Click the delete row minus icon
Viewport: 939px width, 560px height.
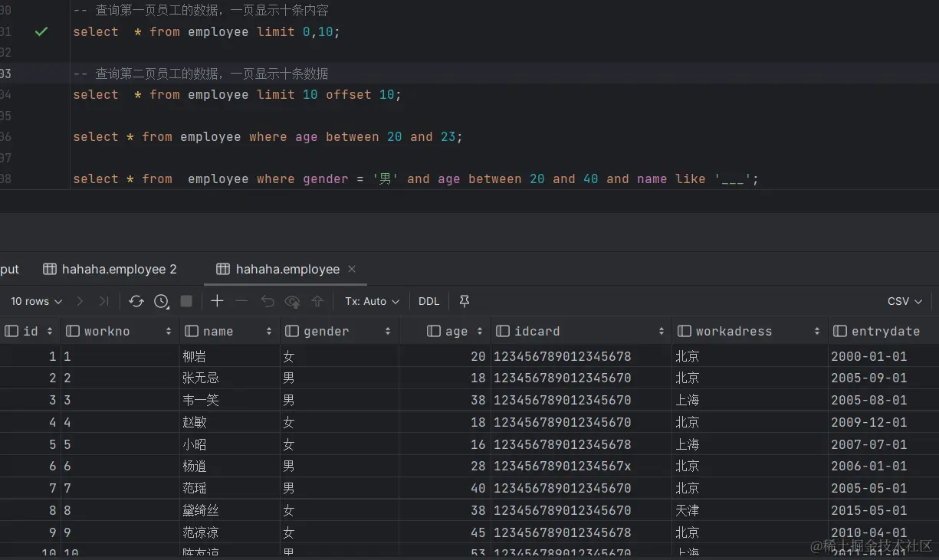(x=241, y=301)
